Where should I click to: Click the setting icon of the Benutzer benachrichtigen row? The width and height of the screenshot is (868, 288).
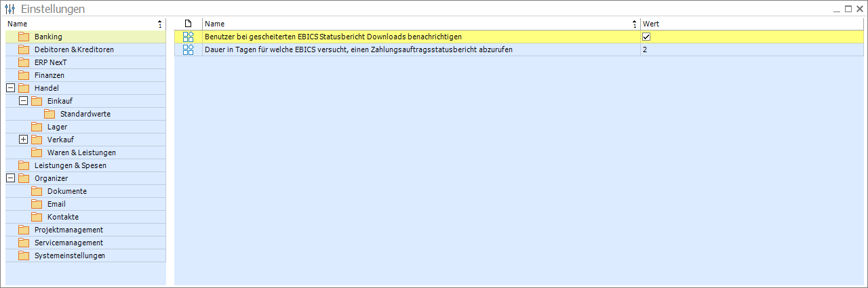point(189,37)
